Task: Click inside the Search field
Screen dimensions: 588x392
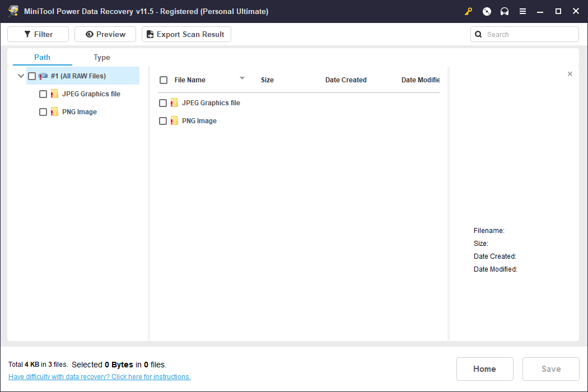Action: pos(525,34)
